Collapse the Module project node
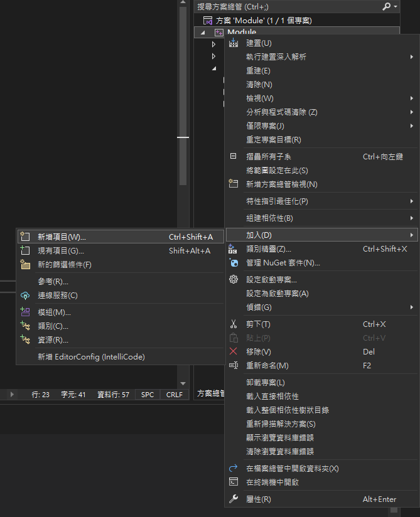 click(x=203, y=33)
